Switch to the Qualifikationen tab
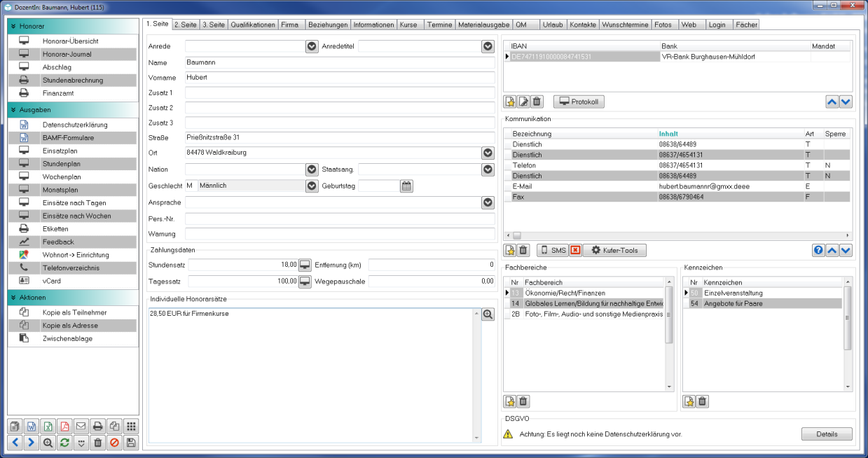The height and width of the screenshot is (458, 868). pos(253,25)
